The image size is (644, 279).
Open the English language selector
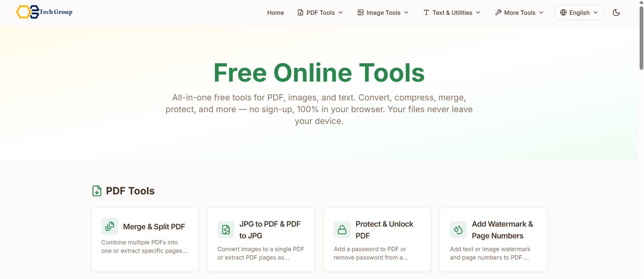(x=579, y=13)
